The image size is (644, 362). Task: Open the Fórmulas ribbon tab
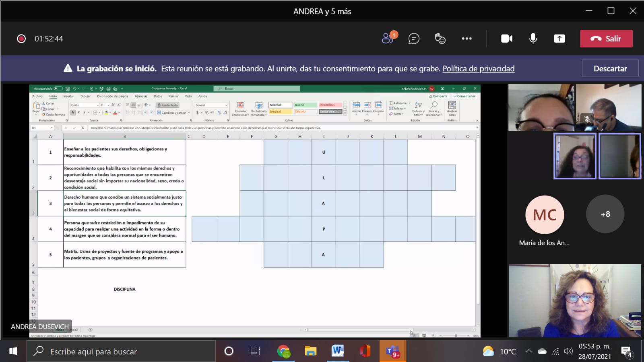click(141, 96)
